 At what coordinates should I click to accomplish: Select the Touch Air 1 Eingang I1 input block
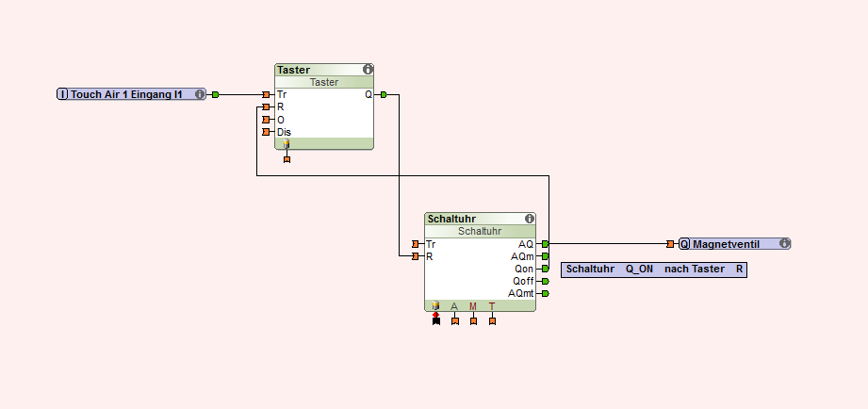click(131, 94)
